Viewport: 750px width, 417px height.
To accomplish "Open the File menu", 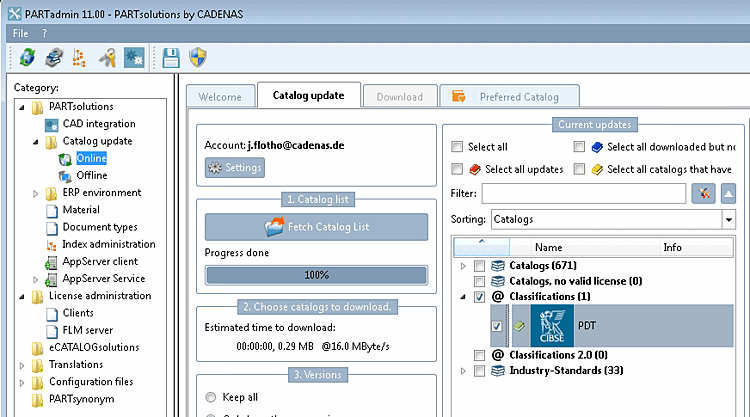I will point(21,33).
